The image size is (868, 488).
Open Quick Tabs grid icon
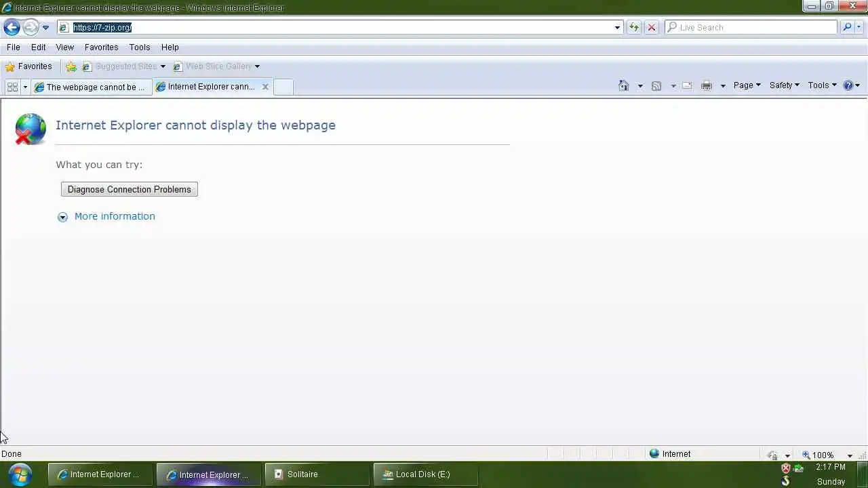click(x=12, y=87)
